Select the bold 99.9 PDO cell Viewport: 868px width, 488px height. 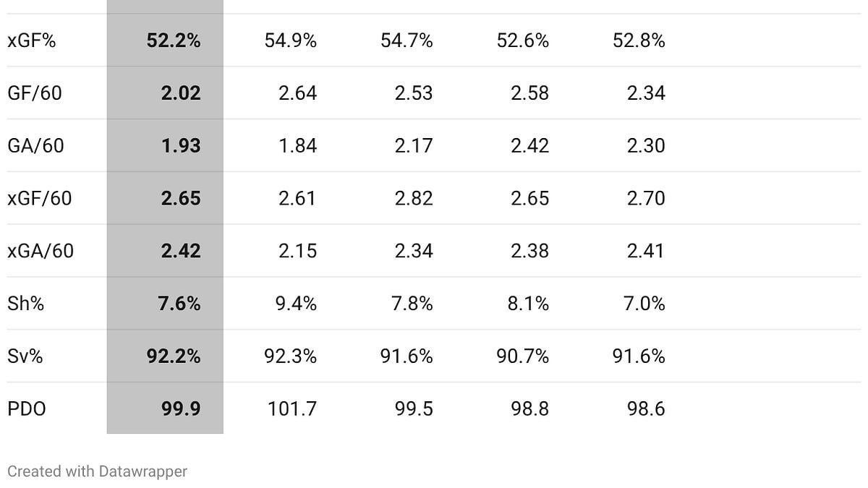point(181,409)
